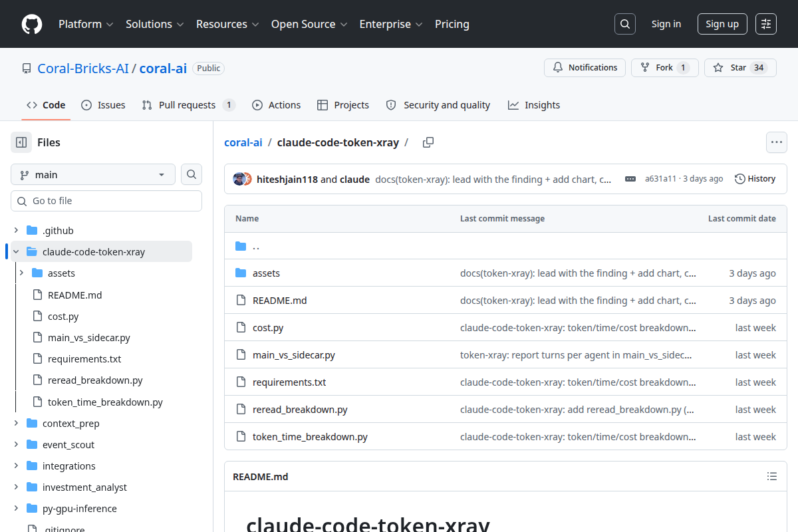Copy path icon after claude-code-token-xray

pyautogui.click(x=428, y=142)
